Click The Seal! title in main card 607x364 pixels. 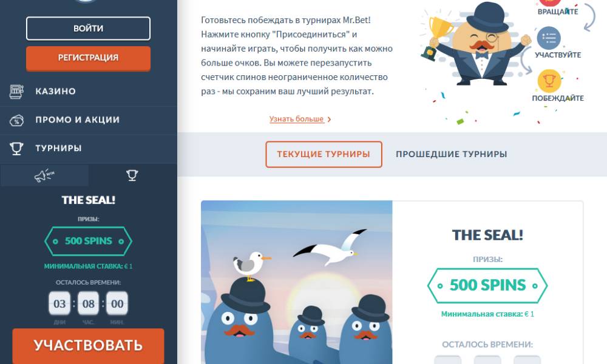487,235
